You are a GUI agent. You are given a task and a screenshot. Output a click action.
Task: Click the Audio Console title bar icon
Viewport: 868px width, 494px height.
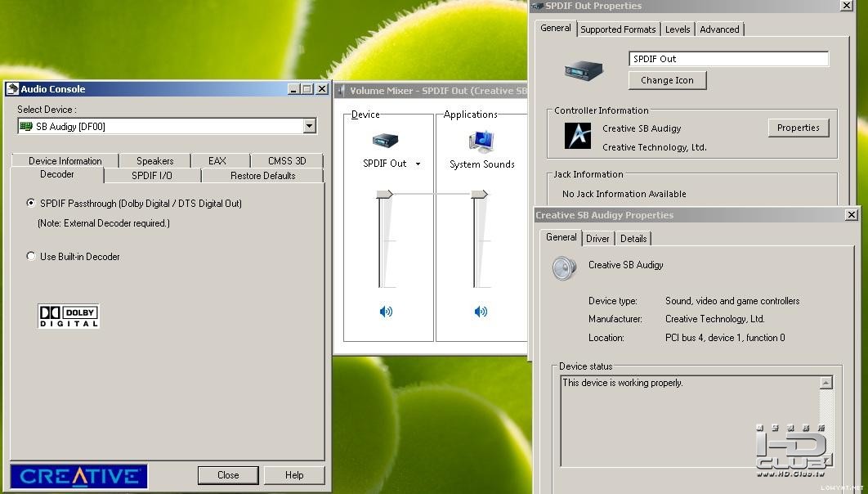[12, 88]
